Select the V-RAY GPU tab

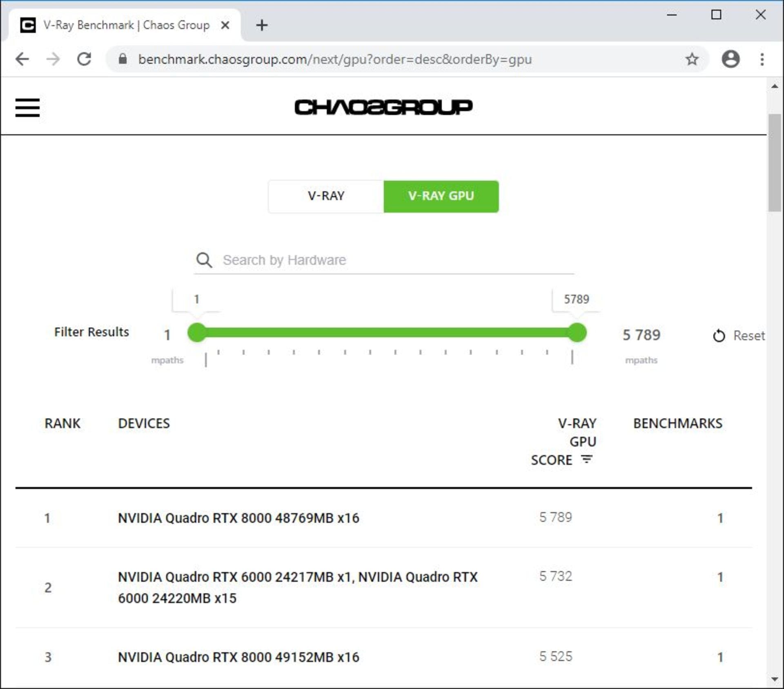point(441,196)
